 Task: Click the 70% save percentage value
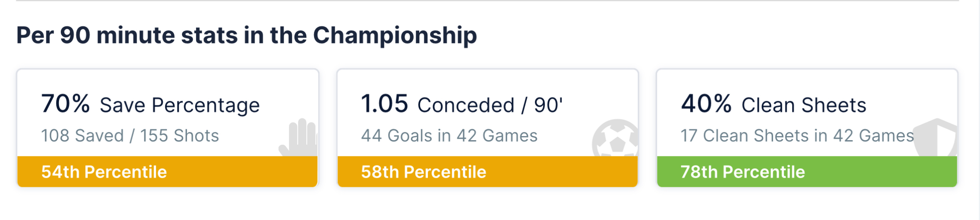pyautogui.click(x=65, y=104)
